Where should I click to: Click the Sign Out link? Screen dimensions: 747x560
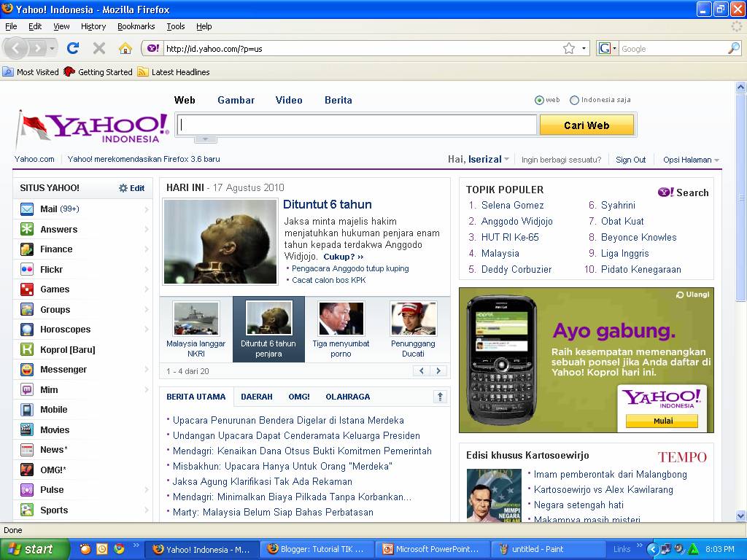(x=630, y=160)
